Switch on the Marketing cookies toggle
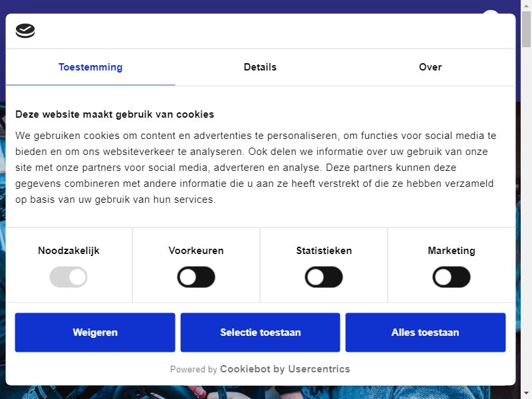532x399 pixels. point(452,277)
